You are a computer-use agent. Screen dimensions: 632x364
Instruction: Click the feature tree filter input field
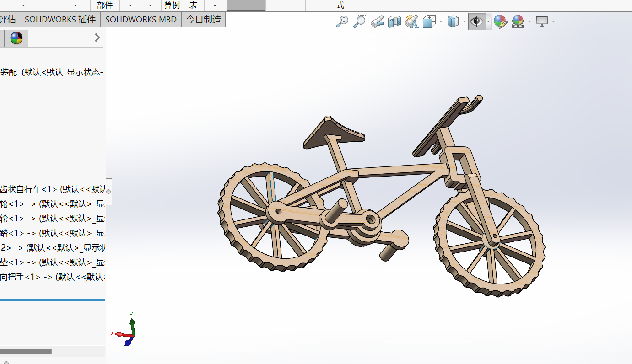click(51, 56)
